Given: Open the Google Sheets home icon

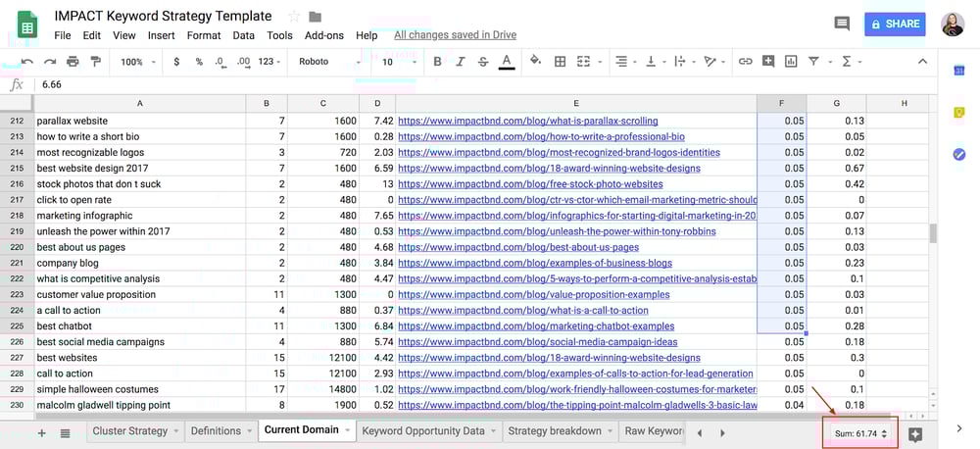Looking at the screenshot, I should coord(27,25).
